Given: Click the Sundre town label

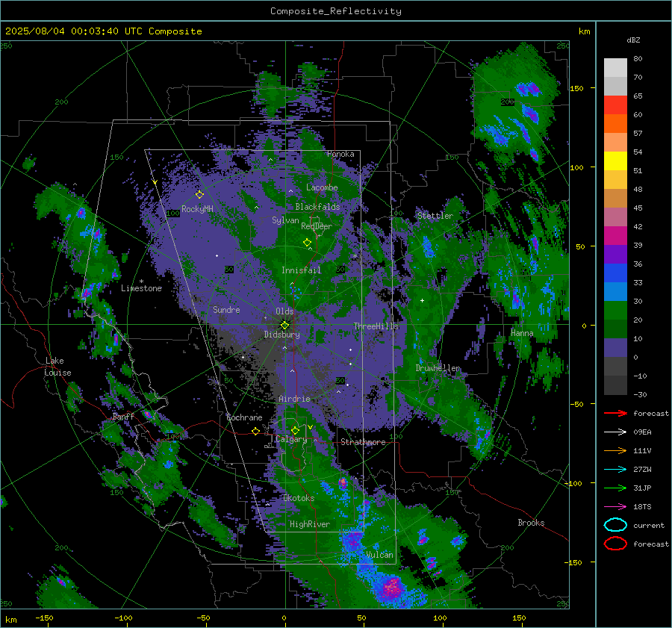Looking at the screenshot, I should [x=226, y=309].
